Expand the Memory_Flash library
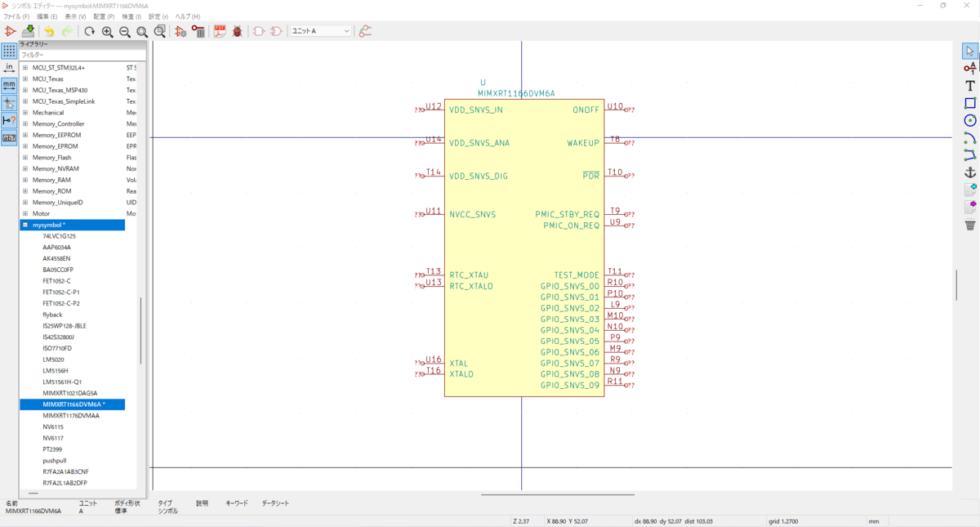The height and width of the screenshot is (527, 980). point(24,157)
